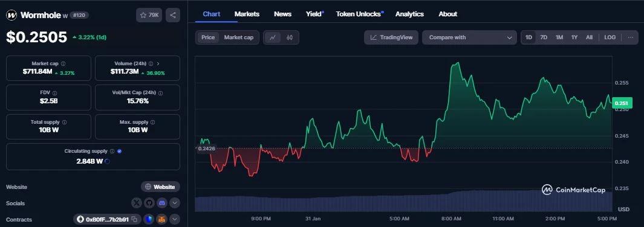Click the 0.251 current price label
Image resolution: width=644 pixels, height=227 pixels.
tap(622, 103)
